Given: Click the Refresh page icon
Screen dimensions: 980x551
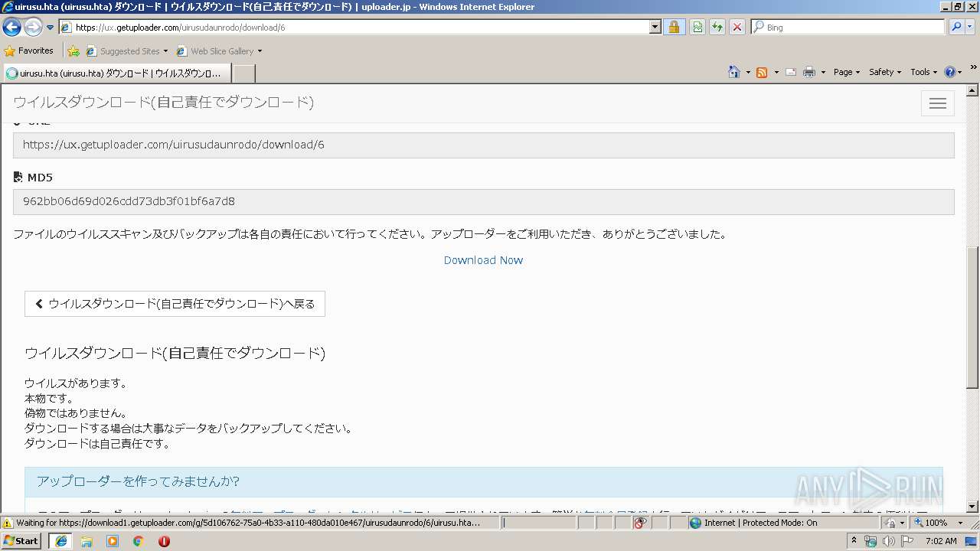Looking at the screenshot, I should (717, 27).
